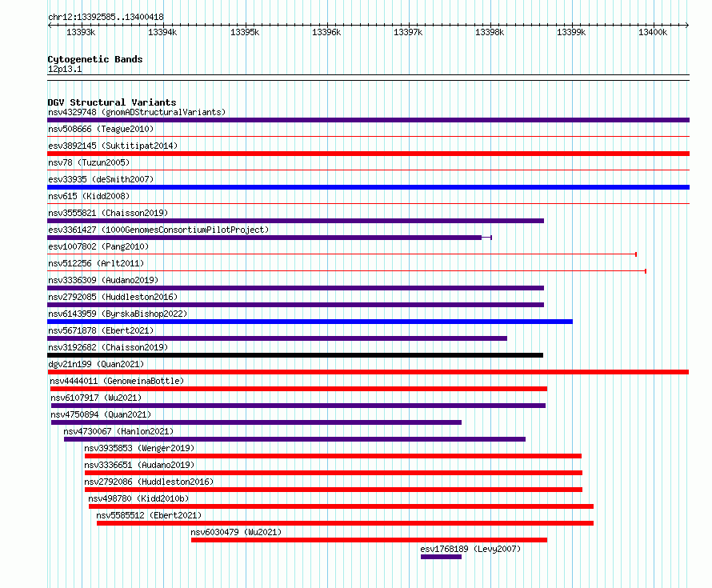Select nsv6107917 (Wu2021) label
Screen dimensions: 712x588
(x=96, y=398)
